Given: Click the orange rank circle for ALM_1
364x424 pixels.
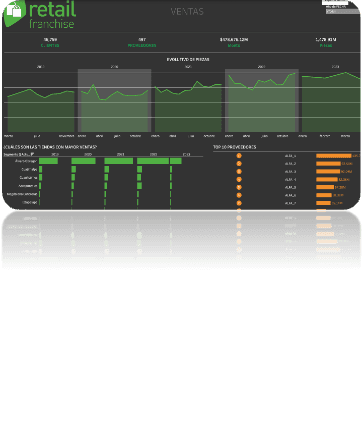Looking at the screenshot, I should [239, 156].
